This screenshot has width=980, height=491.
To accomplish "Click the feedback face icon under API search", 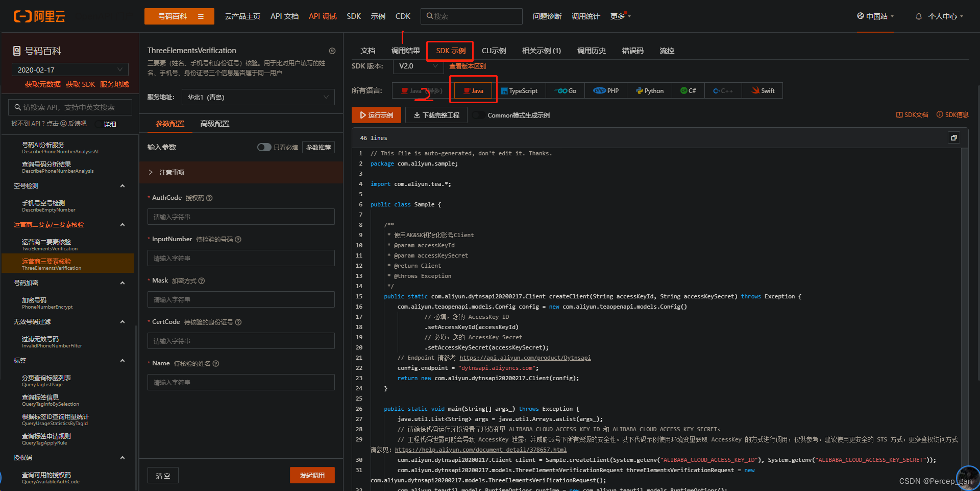I will (64, 124).
